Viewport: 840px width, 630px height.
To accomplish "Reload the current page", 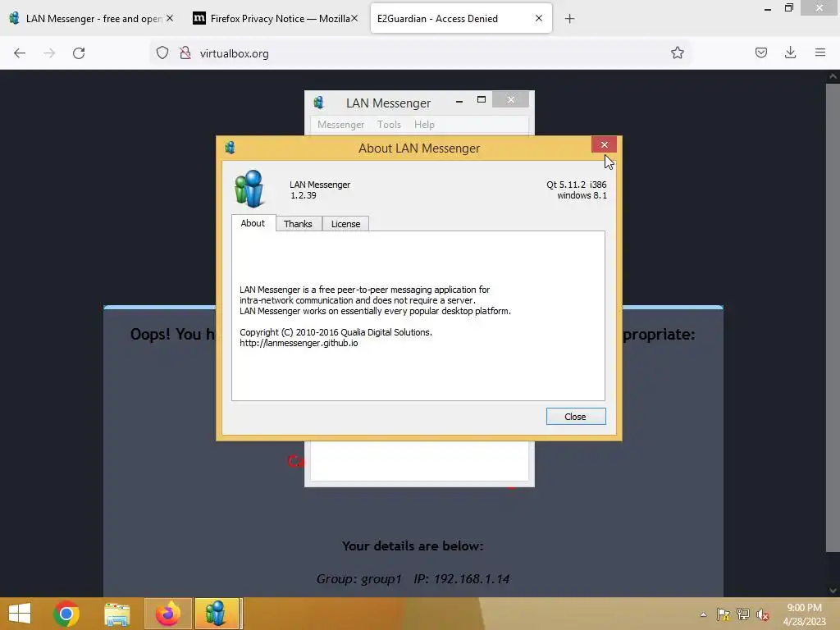I will 79,53.
